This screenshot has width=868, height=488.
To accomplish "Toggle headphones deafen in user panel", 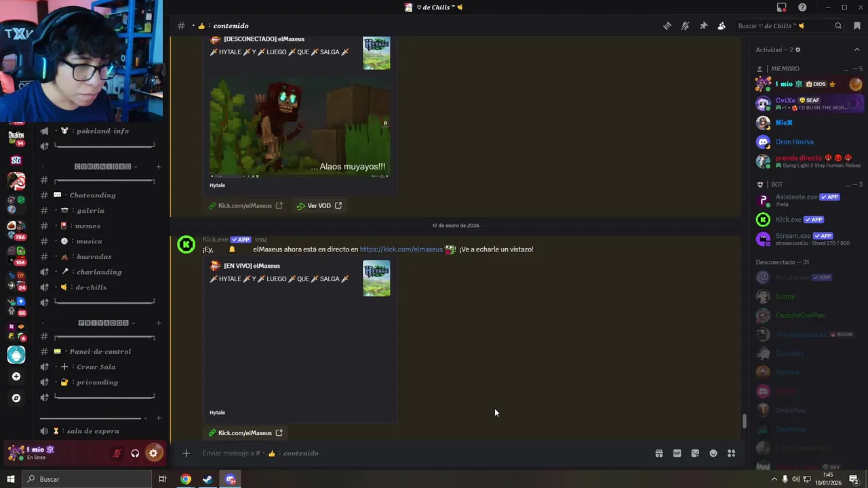I will (x=135, y=453).
